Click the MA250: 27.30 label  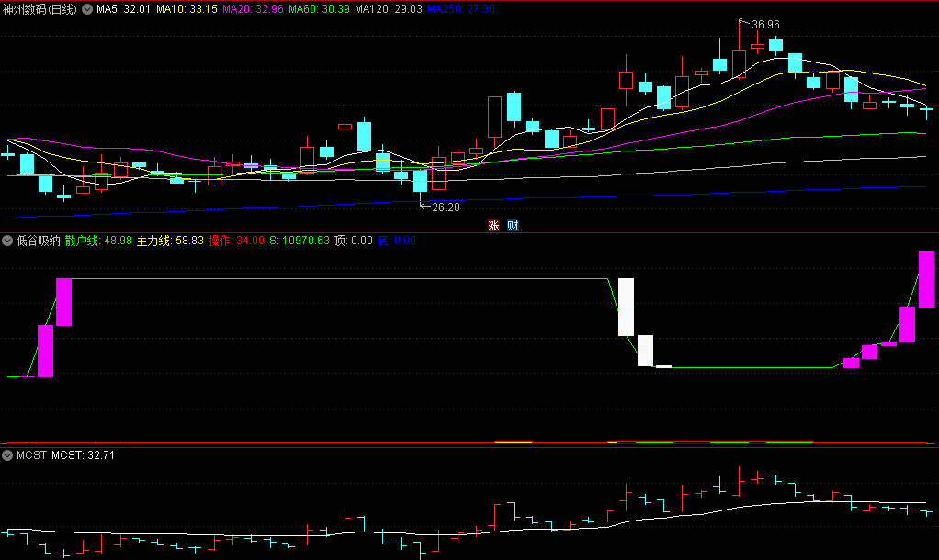click(x=461, y=9)
